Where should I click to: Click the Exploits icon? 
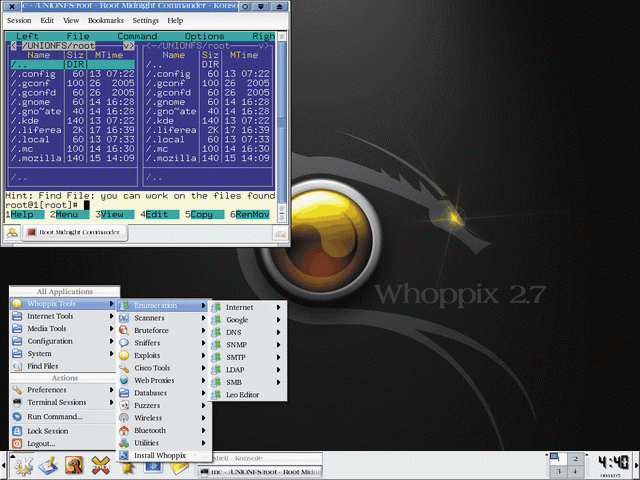(124, 356)
